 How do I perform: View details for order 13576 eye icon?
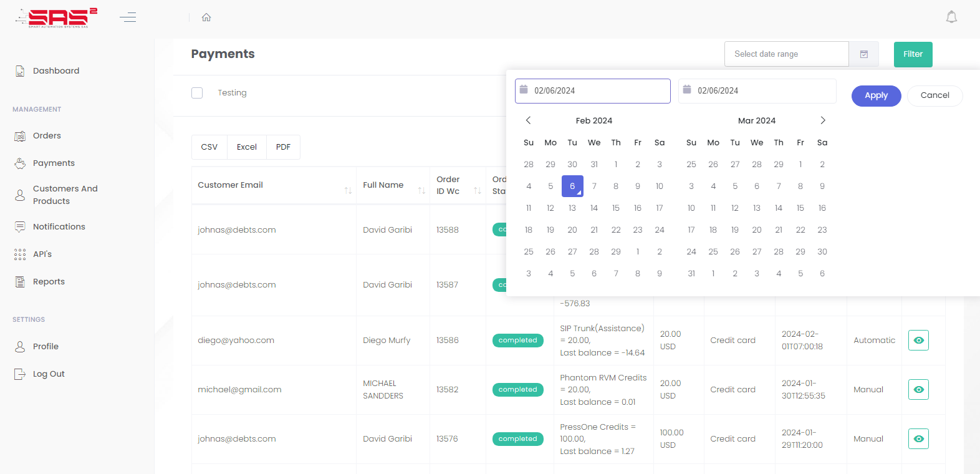(918, 439)
